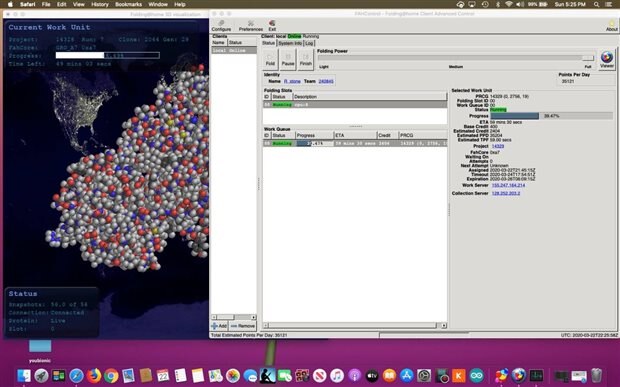Viewport: 620px width, 387px height.
Task: Switch to the Log tab
Action: click(309, 43)
